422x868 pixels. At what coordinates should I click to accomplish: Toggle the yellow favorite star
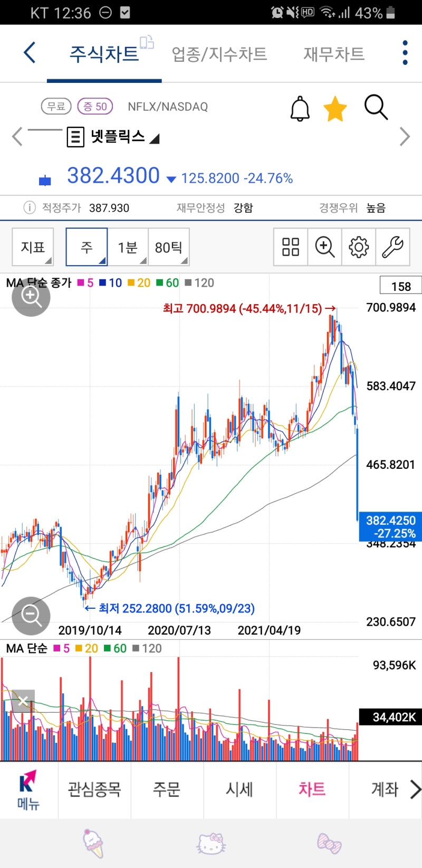coord(335,108)
